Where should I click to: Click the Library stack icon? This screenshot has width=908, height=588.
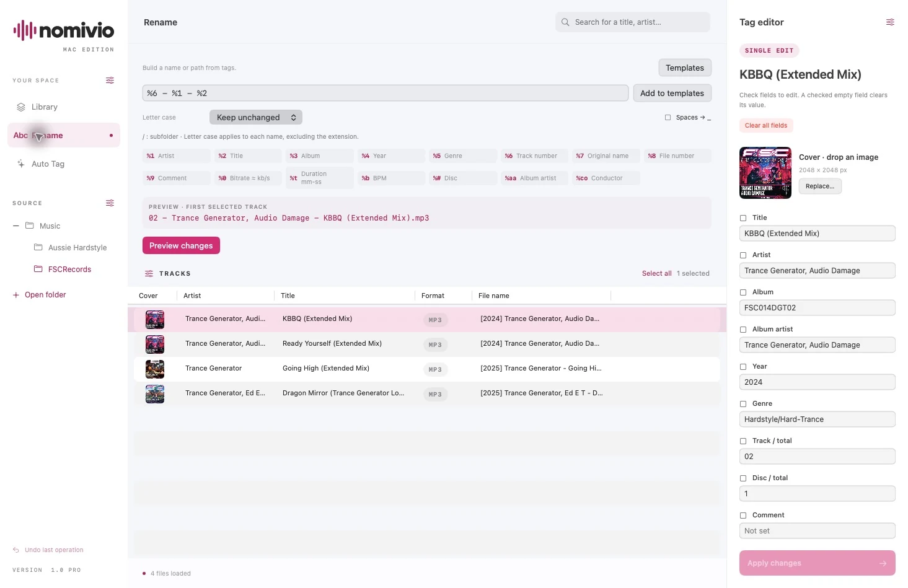(x=21, y=107)
